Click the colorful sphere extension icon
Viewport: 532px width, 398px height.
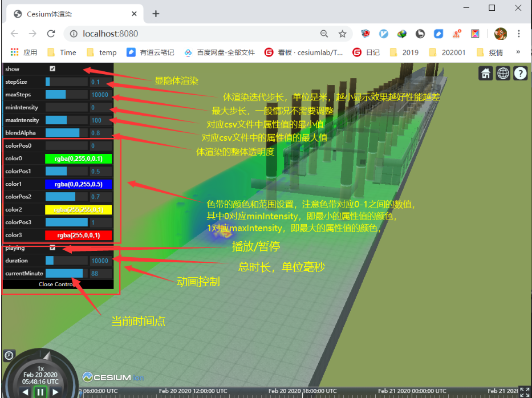point(402,34)
